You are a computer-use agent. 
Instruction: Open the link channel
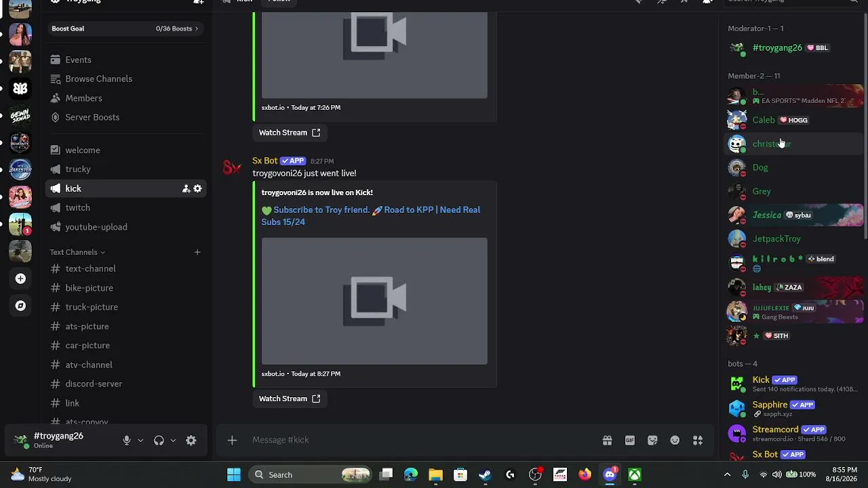[126, 403]
